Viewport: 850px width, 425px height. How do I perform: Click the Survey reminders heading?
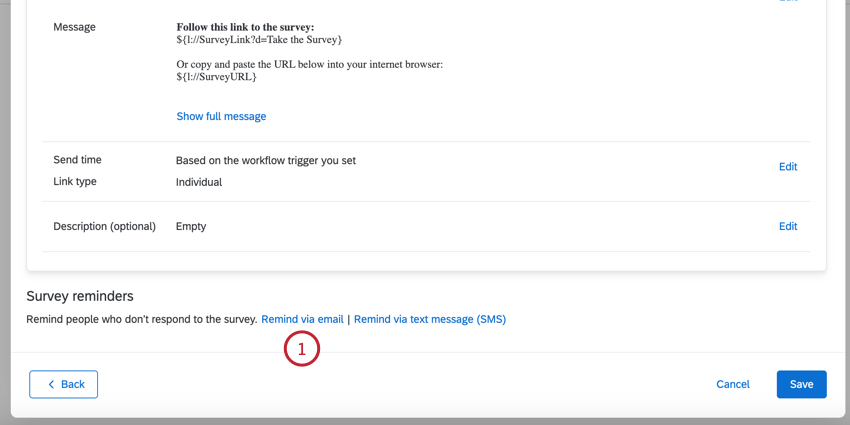[x=80, y=297]
